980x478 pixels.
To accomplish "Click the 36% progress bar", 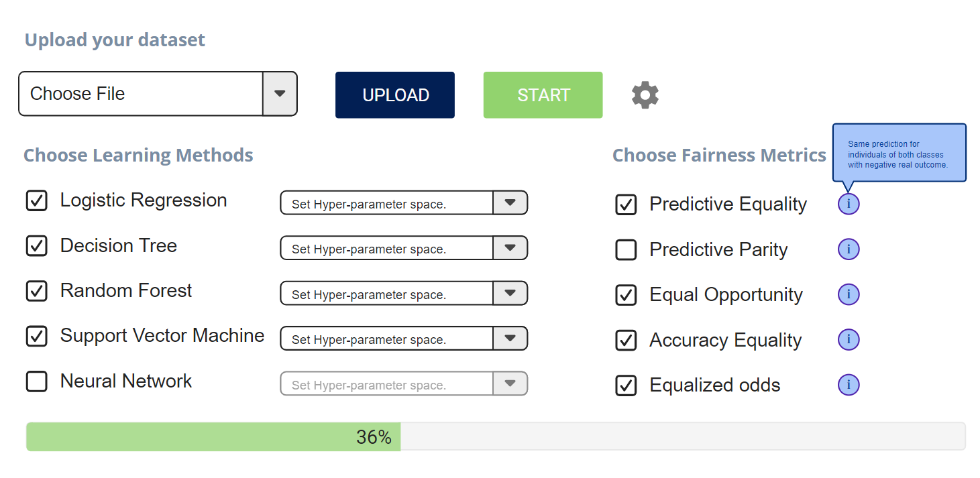I will pos(495,436).
